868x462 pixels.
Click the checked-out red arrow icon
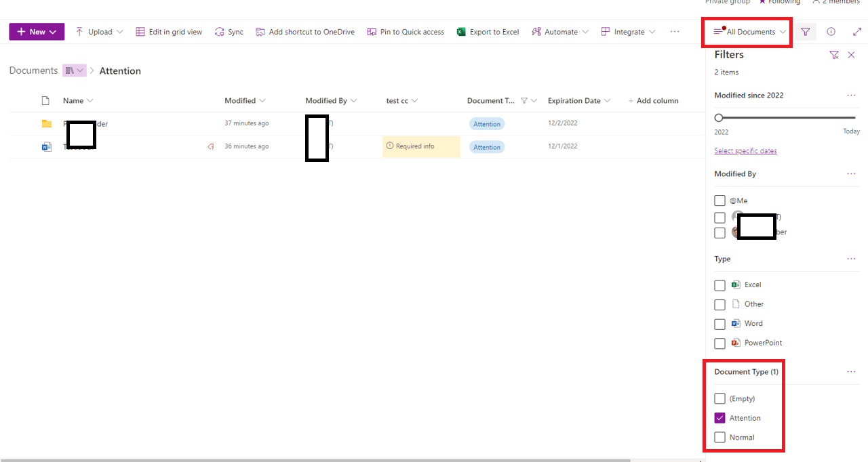pos(211,146)
